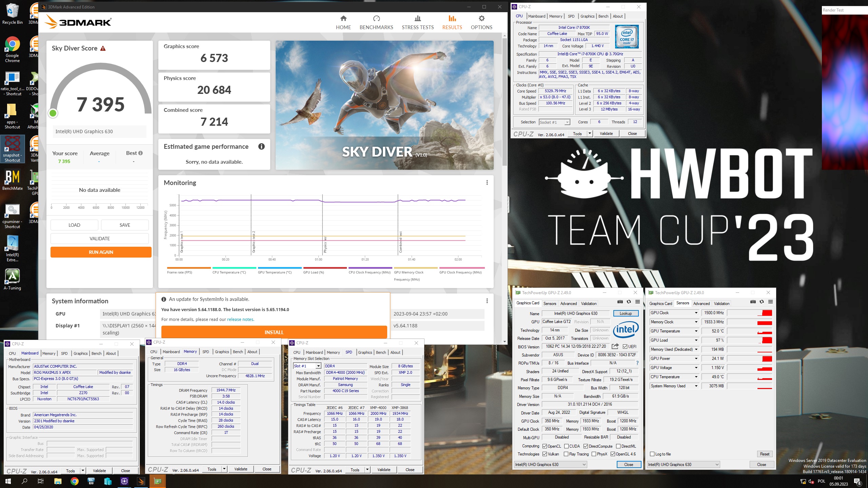This screenshot has height=488, width=868.
Task: Open taskbar search icon
Action: pos(24,481)
